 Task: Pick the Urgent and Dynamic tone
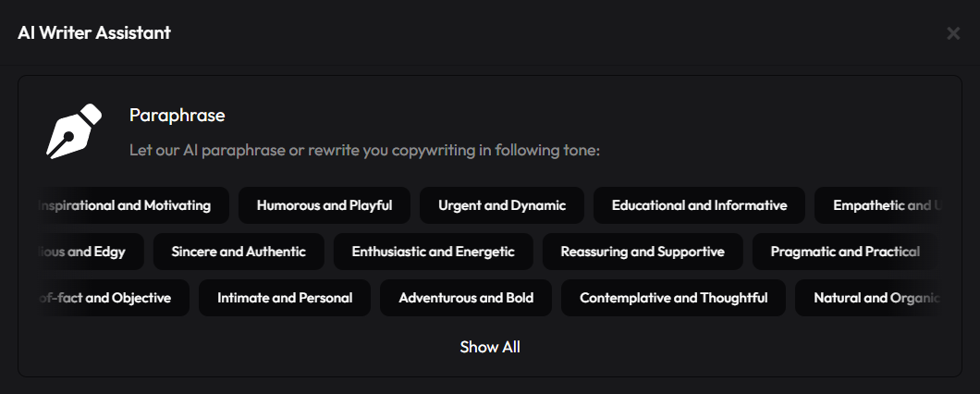502,205
